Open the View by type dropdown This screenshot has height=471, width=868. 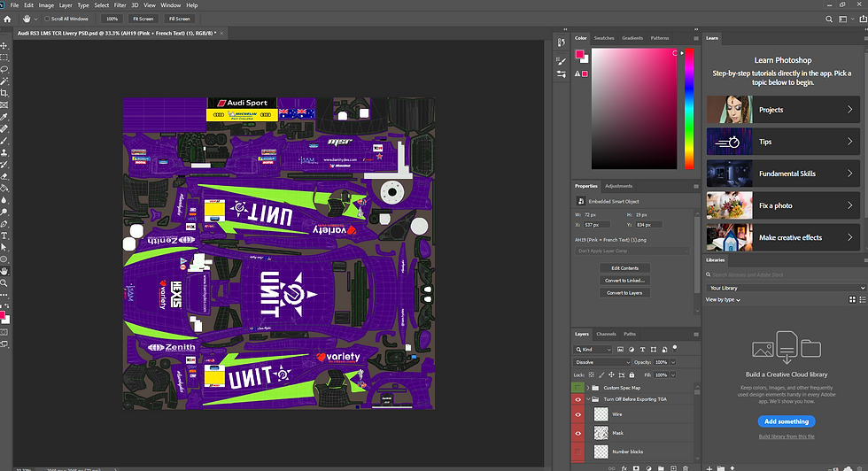[x=723, y=299]
